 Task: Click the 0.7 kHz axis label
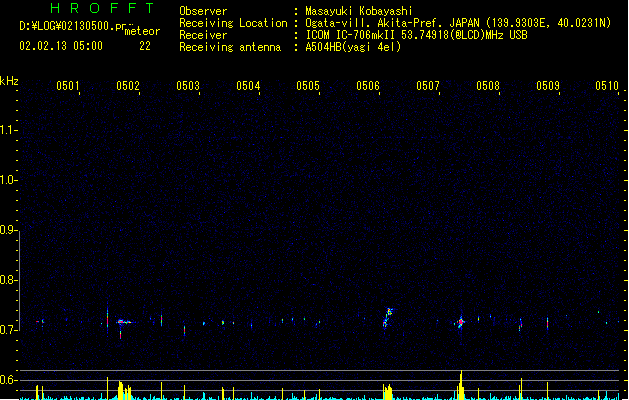[8, 330]
